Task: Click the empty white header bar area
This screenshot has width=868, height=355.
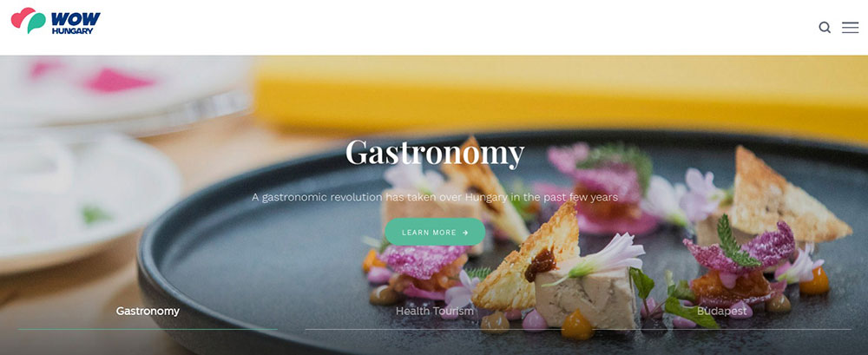Action: point(443,27)
